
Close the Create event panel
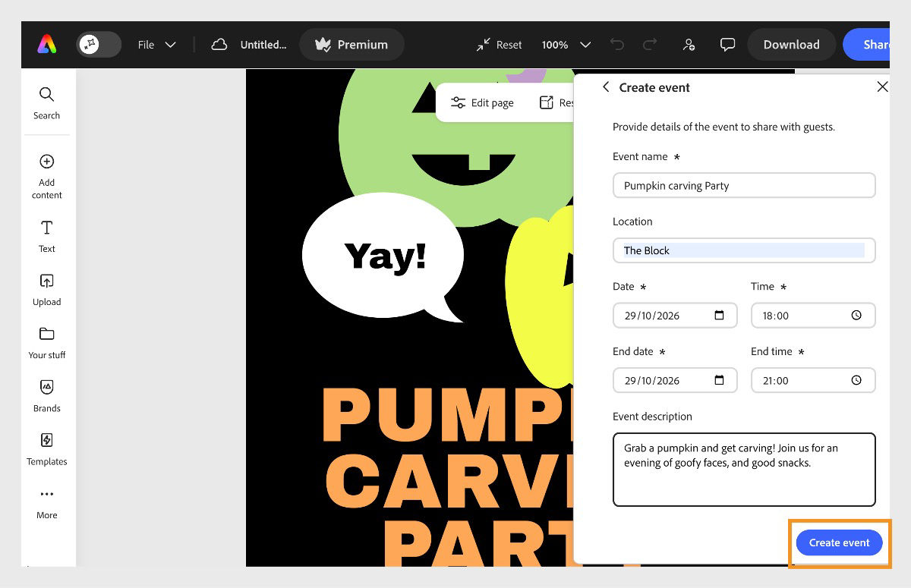(882, 87)
